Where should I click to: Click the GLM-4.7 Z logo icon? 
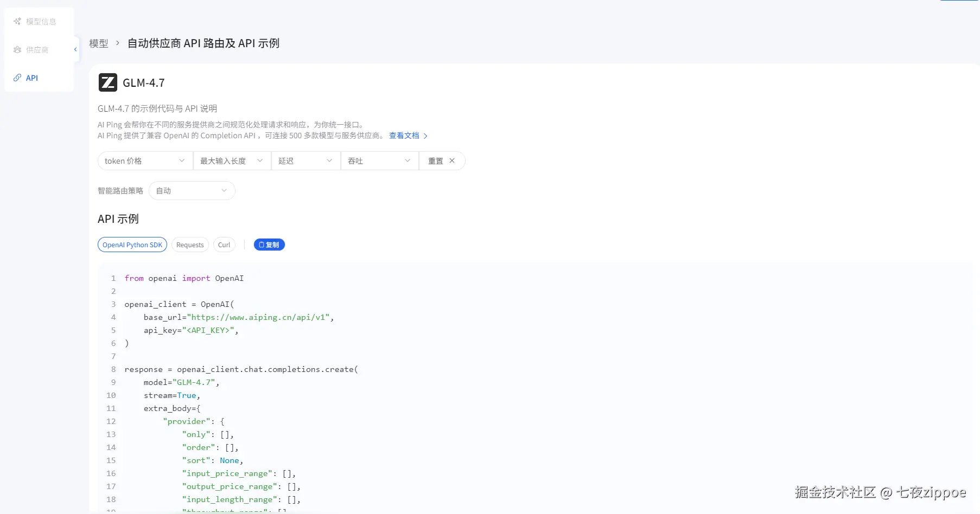click(x=108, y=82)
